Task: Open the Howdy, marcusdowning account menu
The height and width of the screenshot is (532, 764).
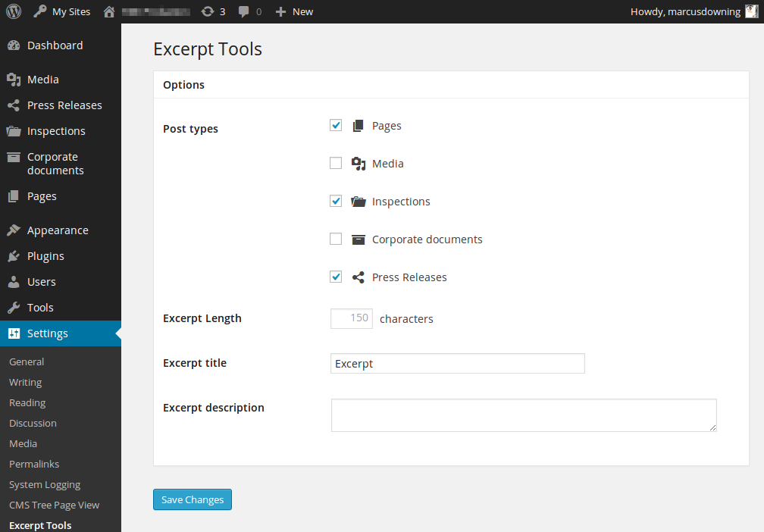Action: coord(694,11)
